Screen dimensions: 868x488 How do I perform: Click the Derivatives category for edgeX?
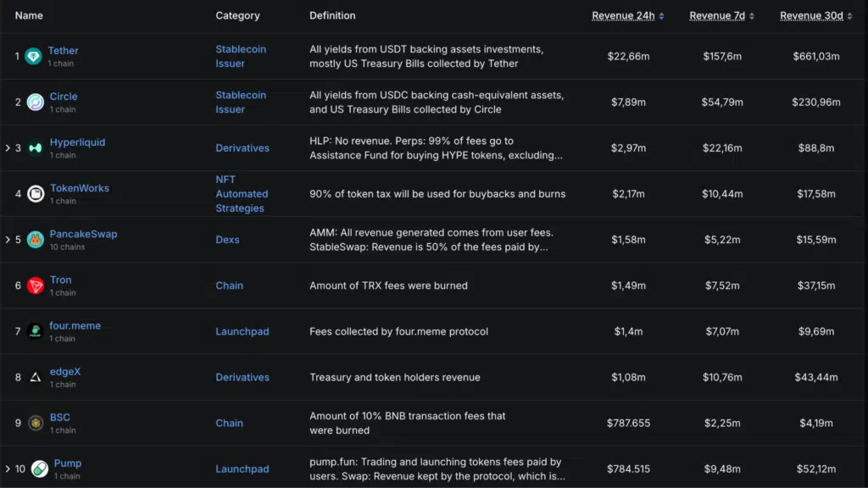coord(242,377)
